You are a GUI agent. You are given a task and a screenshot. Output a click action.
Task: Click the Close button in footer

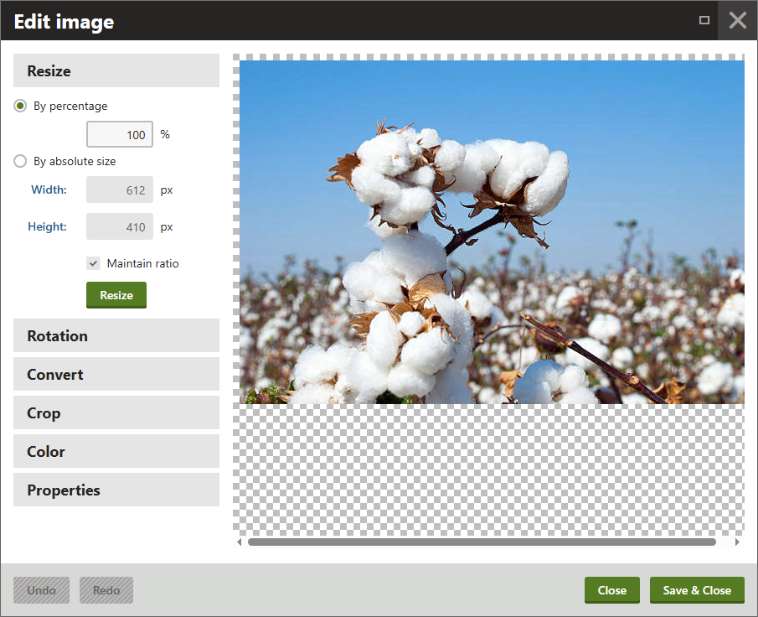click(612, 590)
